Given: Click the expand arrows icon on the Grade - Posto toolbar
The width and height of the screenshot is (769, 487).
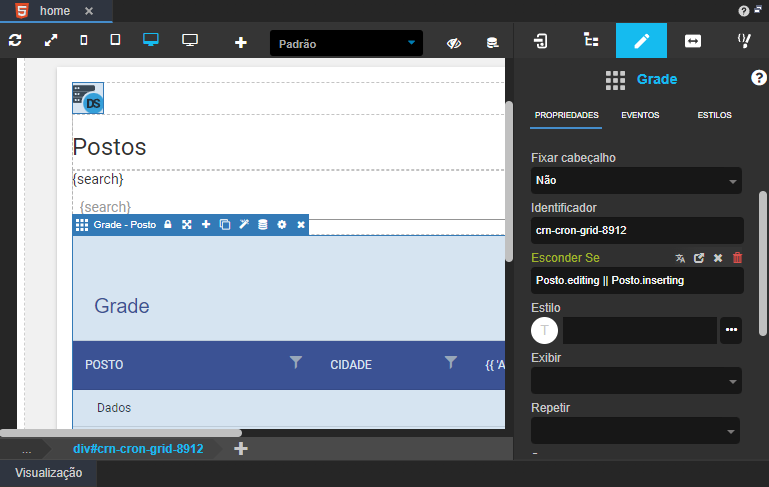Looking at the screenshot, I should coord(187,225).
